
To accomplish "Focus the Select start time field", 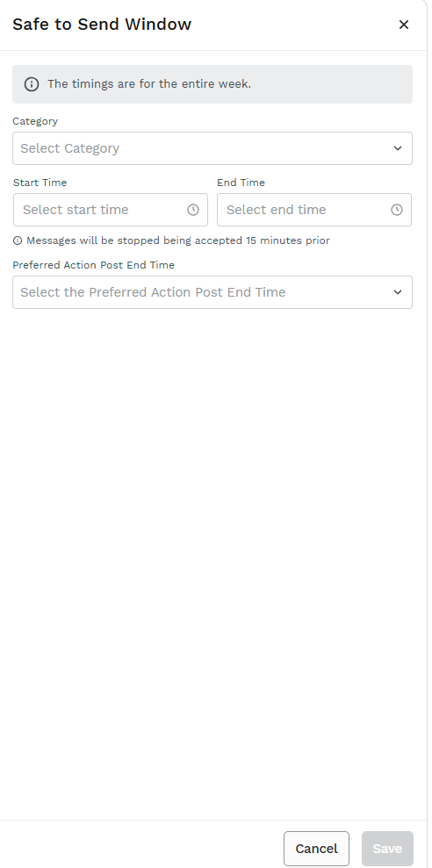I will (111, 210).
